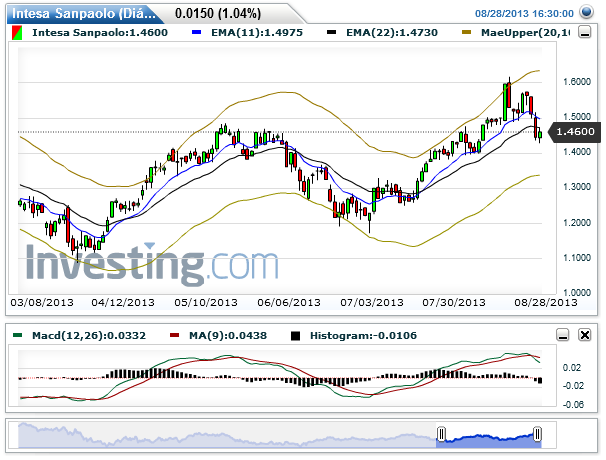Click the 0.0150 (1.04%) change value
The height and width of the screenshot is (460, 606).
click(218, 14)
